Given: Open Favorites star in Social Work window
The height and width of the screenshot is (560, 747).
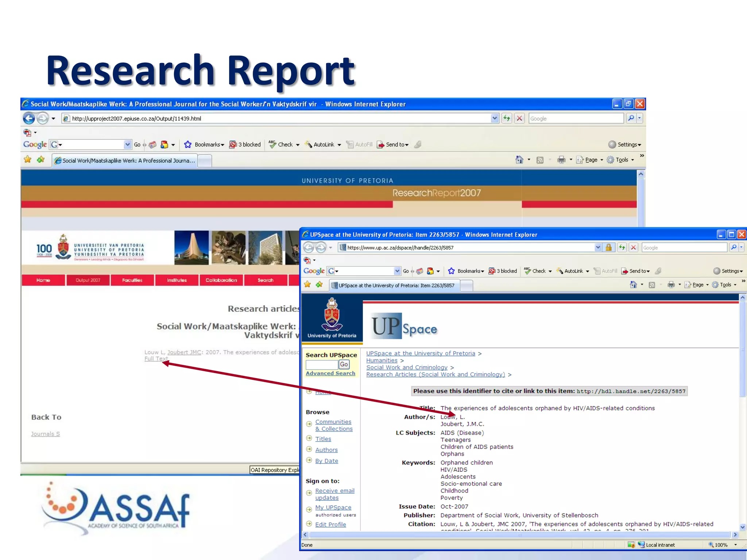Looking at the screenshot, I should coord(28,160).
